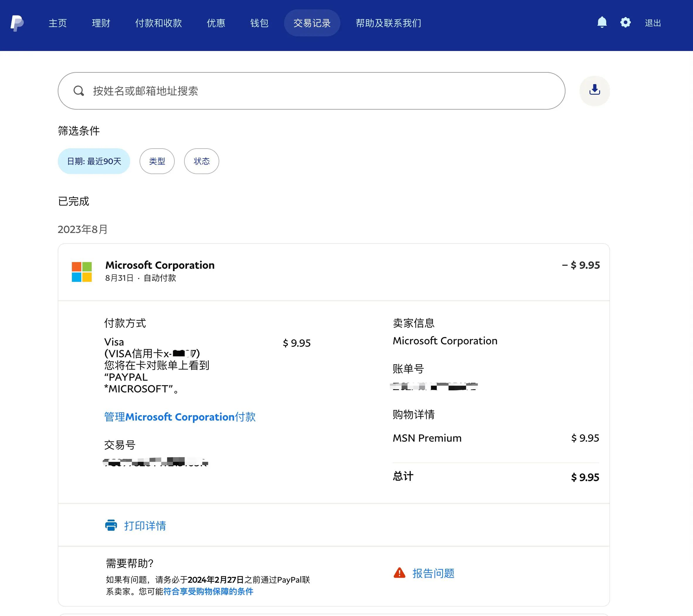Click the 报告问题 link
The image size is (693, 616).
coord(433,573)
